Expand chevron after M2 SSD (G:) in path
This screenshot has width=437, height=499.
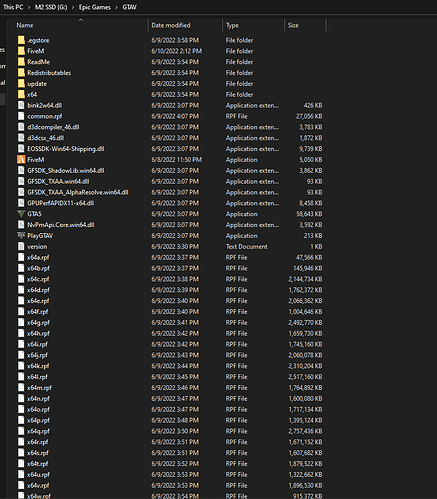point(73,7)
